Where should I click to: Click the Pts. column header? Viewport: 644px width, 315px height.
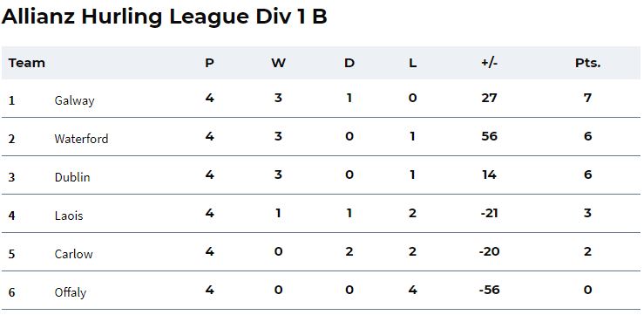point(587,63)
